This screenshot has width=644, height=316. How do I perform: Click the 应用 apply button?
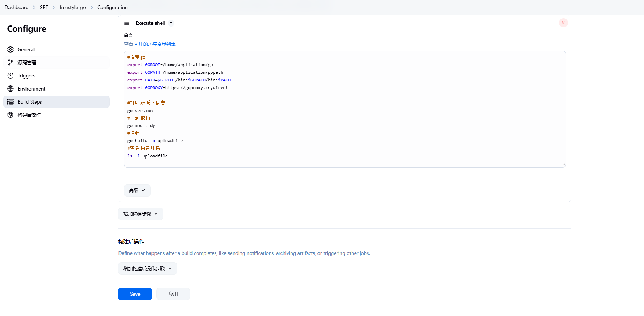(173, 294)
